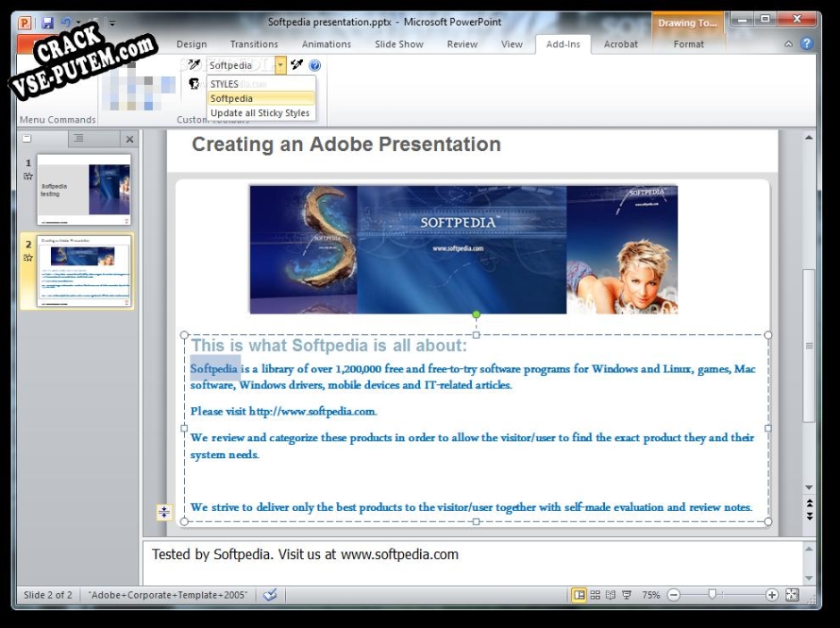840x628 pixels.
Task: Click the Zoom In plus button
Action: coord(772,595)
